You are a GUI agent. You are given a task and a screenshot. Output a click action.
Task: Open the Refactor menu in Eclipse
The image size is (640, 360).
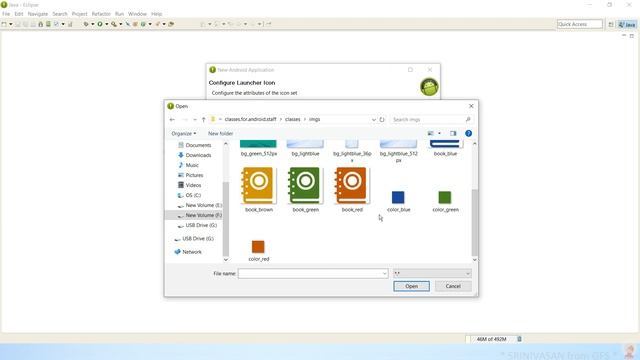(101, 14)
